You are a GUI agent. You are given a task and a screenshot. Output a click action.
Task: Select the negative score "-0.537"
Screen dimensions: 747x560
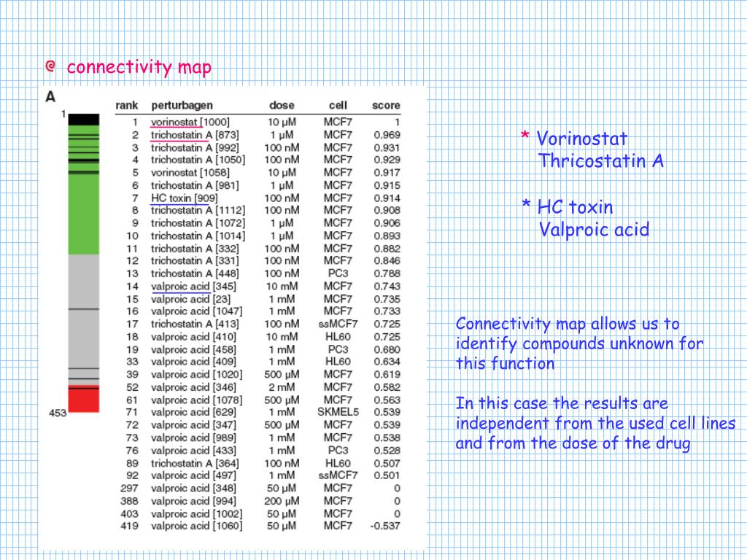point(385,526)
